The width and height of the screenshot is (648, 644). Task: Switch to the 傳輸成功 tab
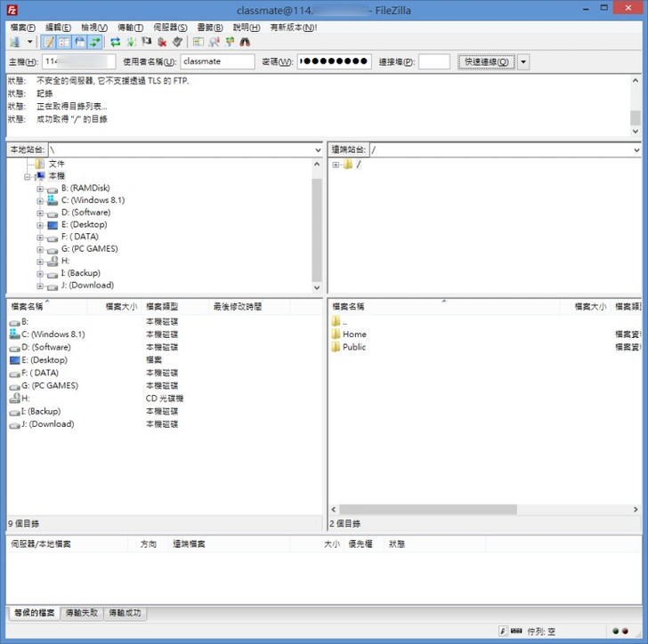pos(125,613)
